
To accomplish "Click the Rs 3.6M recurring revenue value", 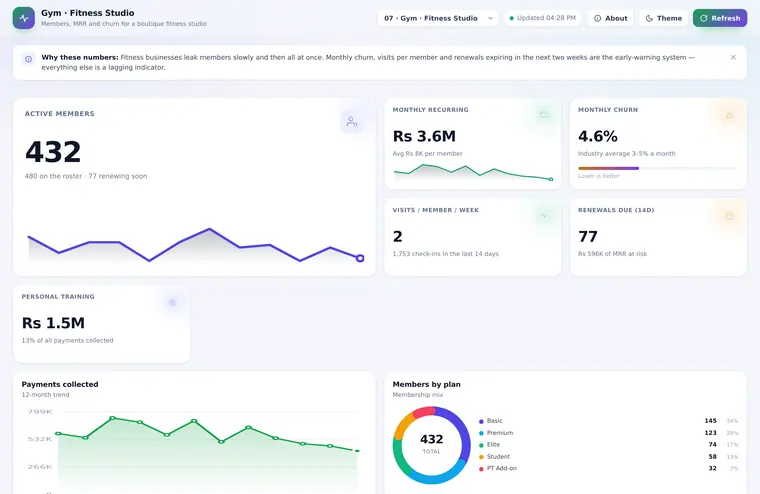I will pyautogui.click(x=424, y=136).
